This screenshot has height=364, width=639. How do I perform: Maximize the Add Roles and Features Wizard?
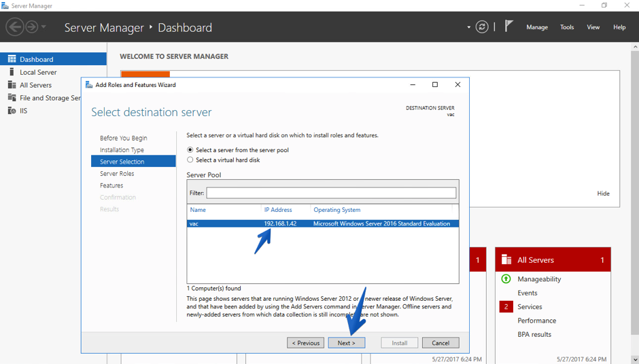[x=435, y=85]
